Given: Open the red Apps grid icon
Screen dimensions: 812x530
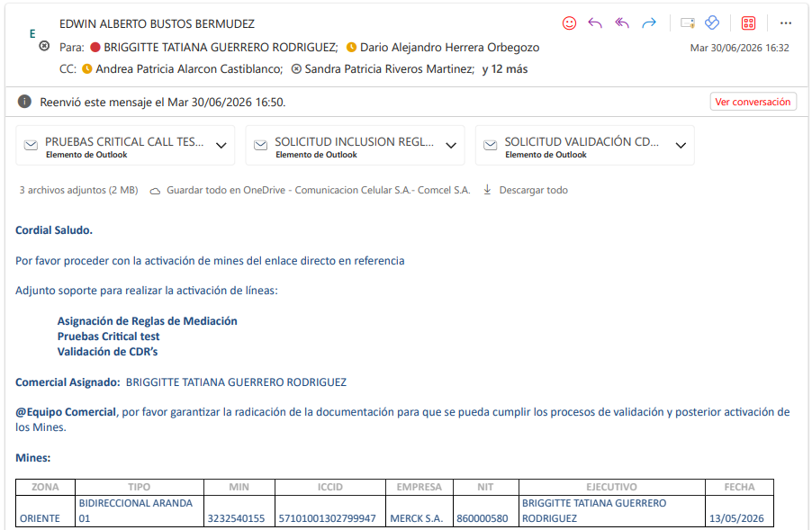Looking at the screenshot, I should click(748, 23).
